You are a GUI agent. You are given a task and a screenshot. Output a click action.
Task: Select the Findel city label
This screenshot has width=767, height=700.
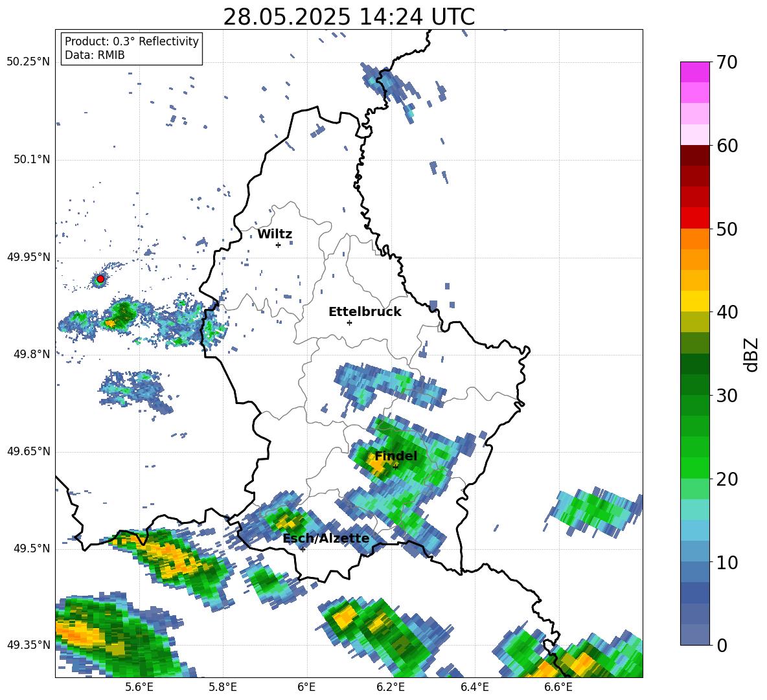point(396,456)
